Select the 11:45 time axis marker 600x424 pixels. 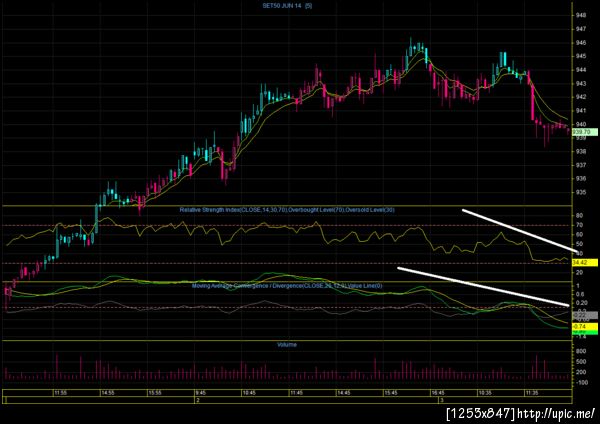(296, 393)
